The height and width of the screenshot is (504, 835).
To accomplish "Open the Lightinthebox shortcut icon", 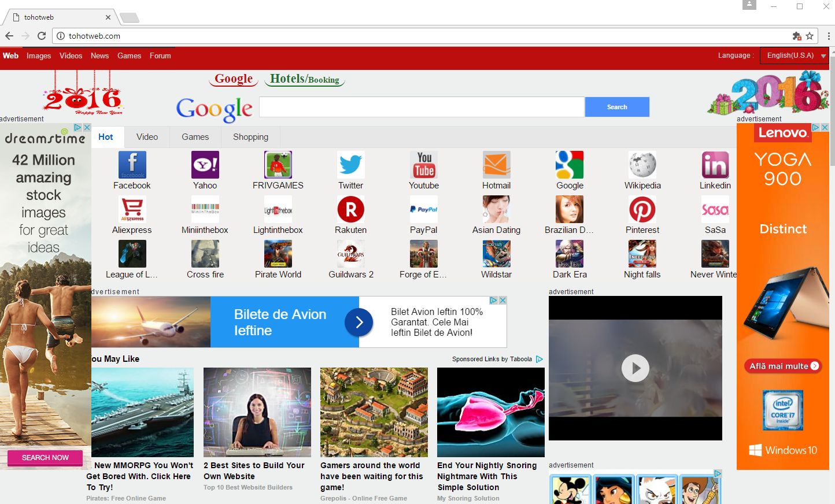I will click(x=278, y=209).
